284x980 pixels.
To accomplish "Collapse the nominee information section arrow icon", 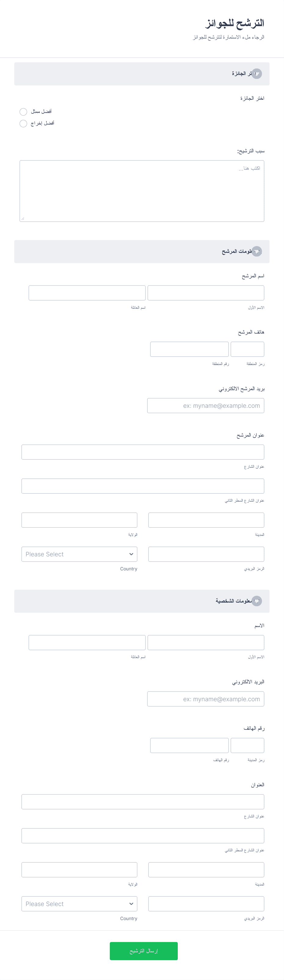I will 257,252.
